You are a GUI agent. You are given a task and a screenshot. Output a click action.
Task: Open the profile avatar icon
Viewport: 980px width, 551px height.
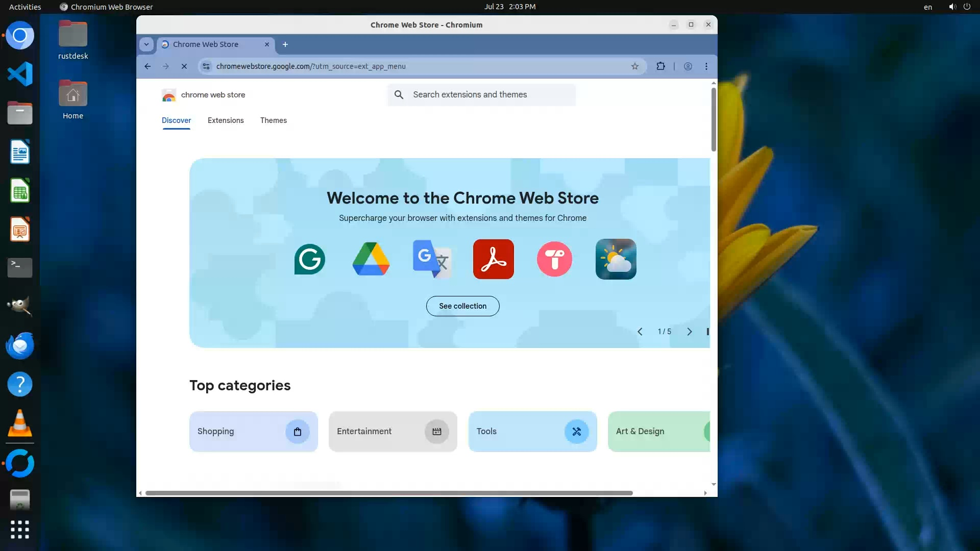(x=688, y=66)
